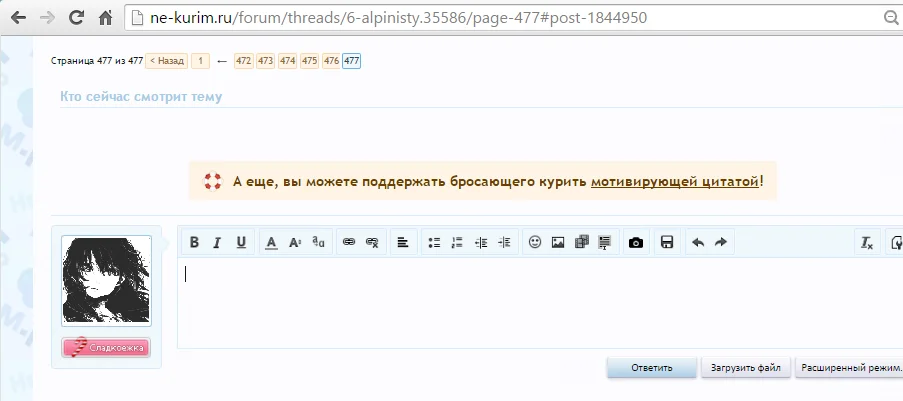Image resolution: width=903 pixels, height=401 pixels.
Task: Remove link with the unlink icon
Action: click(372, 243)
